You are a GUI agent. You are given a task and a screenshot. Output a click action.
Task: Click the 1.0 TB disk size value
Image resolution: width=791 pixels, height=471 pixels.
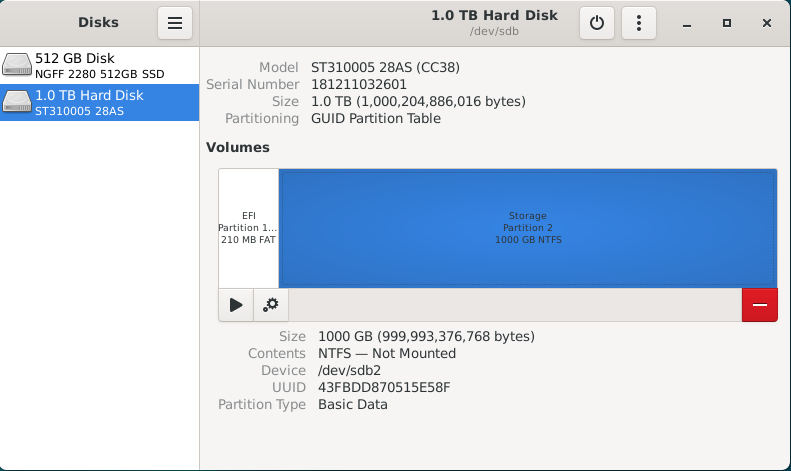pyautogui.click(x=418, y=101)
